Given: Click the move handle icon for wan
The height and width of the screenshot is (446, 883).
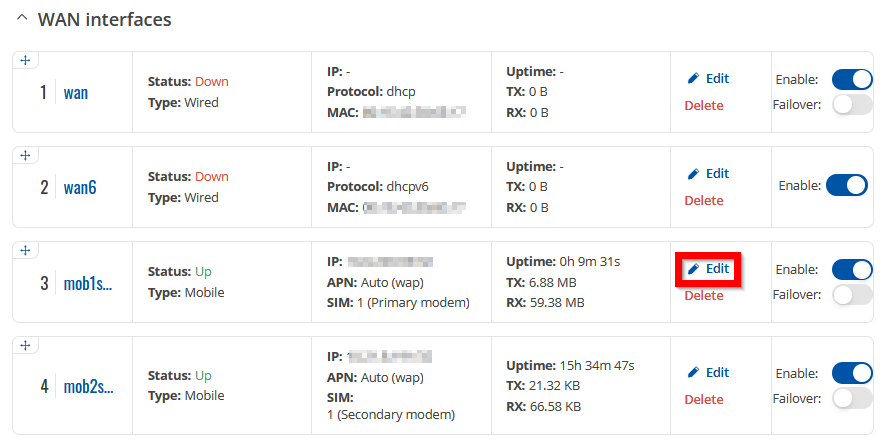Looking at the screenshot, I should [25, 60].
